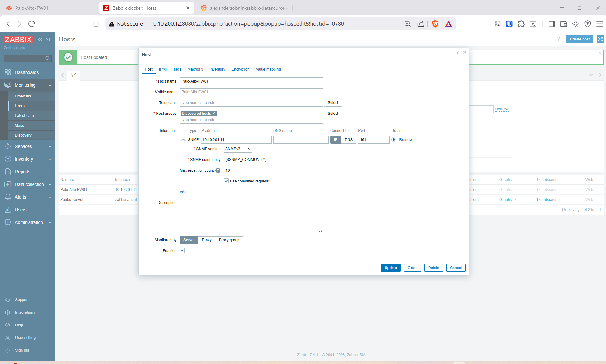Open Hosts page help question mark

tap(558, 39)
